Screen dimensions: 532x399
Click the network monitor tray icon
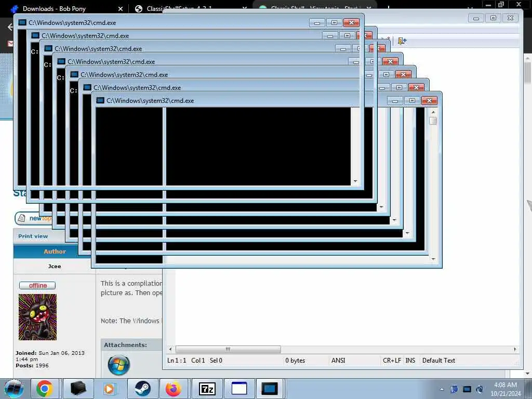pyautogui.click(x=467, y=389)
